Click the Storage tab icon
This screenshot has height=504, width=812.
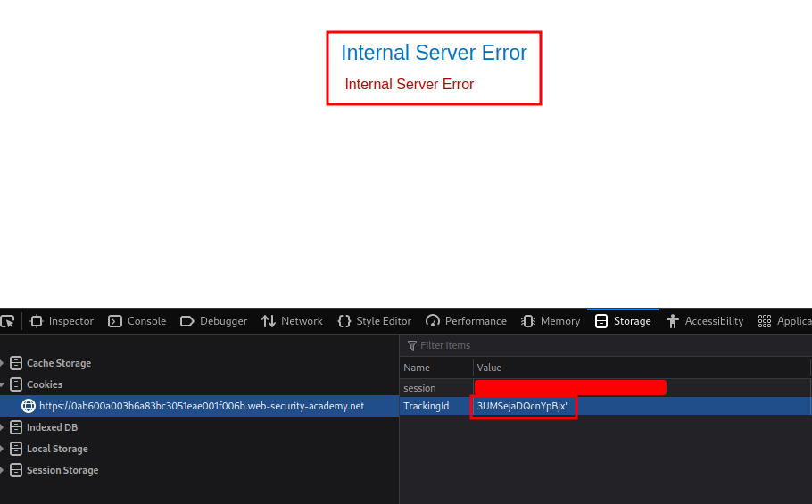(x=601, y=321)
